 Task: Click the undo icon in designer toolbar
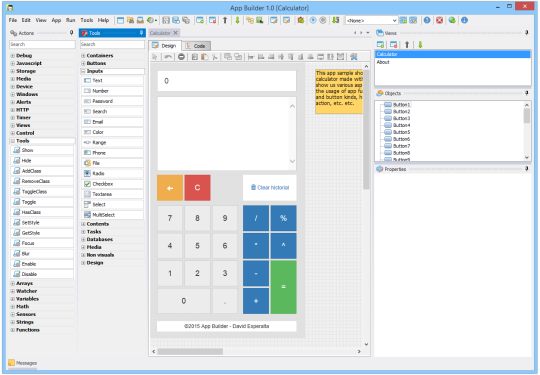coord(168,57)
